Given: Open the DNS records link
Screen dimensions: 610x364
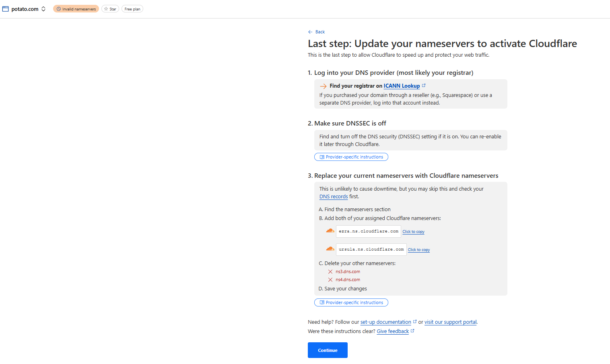Looking at the screenshot, I should pyautogui.click(x=334, y=197).
